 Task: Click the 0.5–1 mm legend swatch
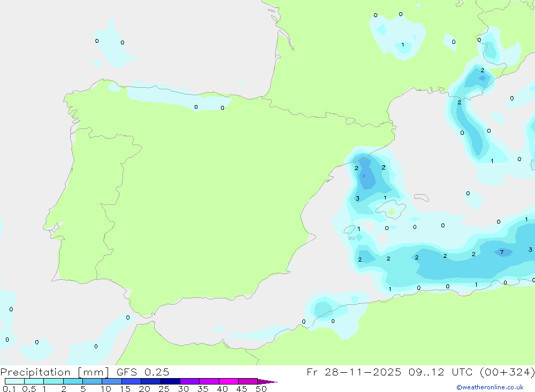(34, 381)
